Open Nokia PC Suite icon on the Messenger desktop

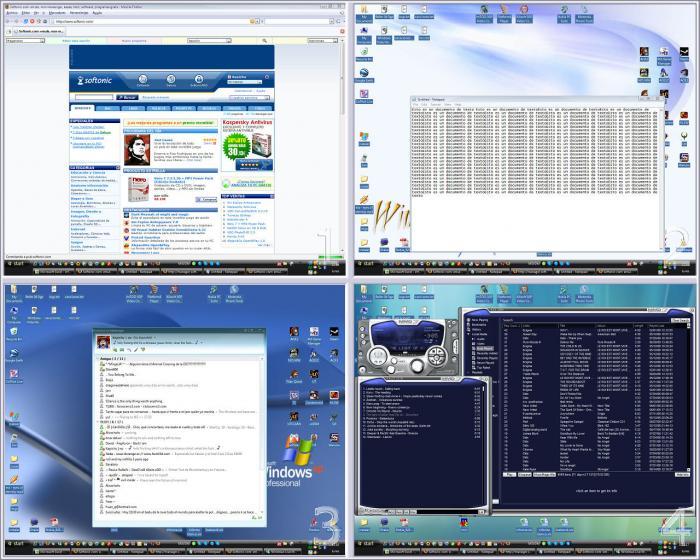(x=214, y=295)
